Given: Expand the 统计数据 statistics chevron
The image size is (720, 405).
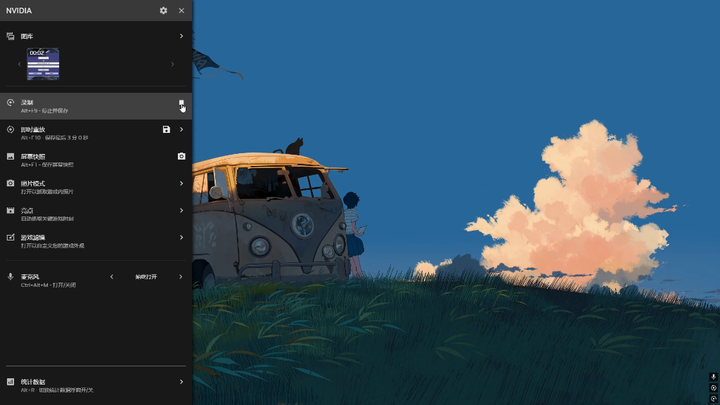Looking at the screenshot, I should 181,382.
